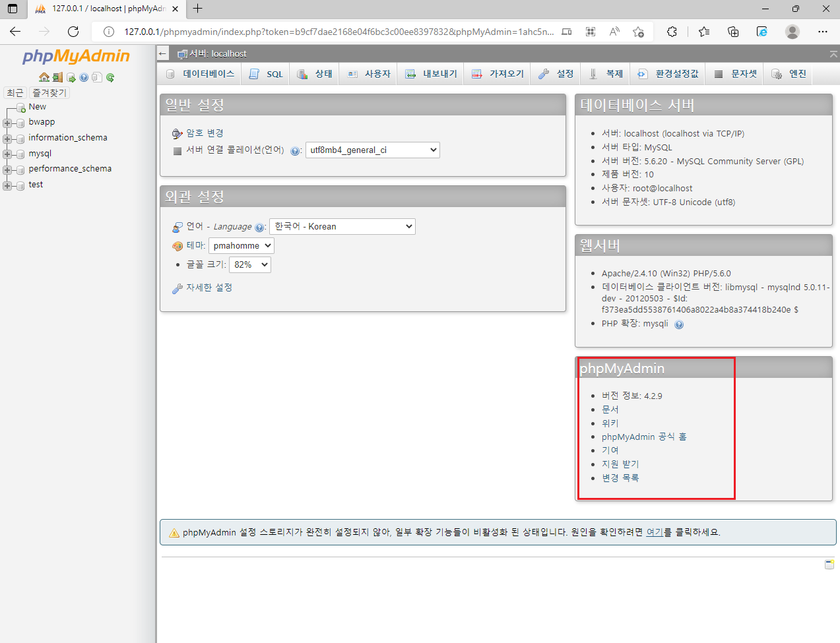Open the 한국어 - Korean language dropdown
840x643 pixels.
(342, 226)
